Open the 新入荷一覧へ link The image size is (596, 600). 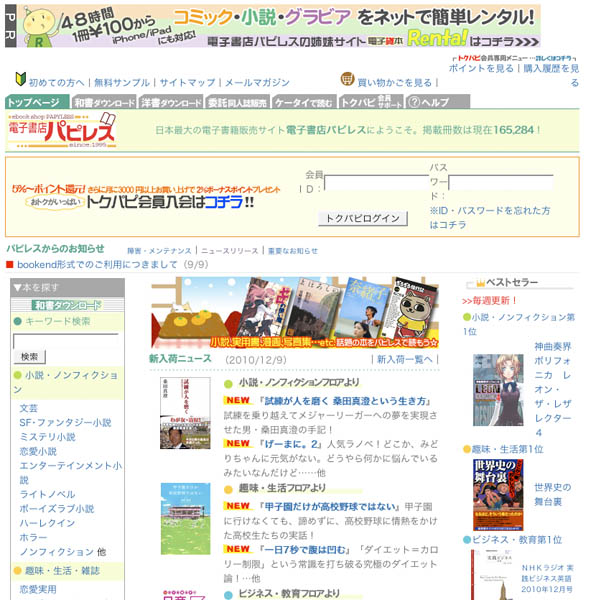click(404, 359)
